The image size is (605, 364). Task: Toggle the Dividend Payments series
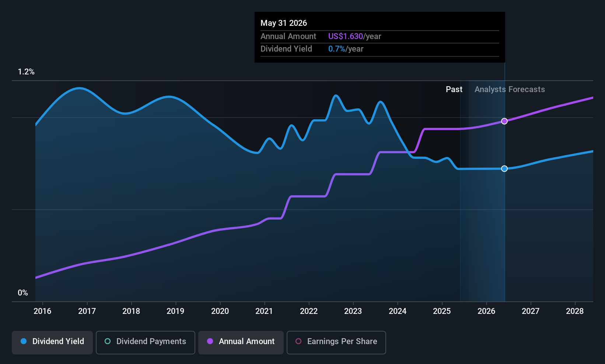tap(146, 343)
